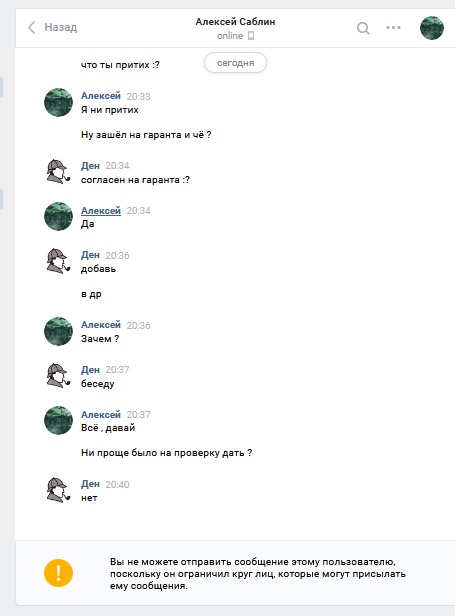The height and width of the screenshot is (616, 455).
Task: Click Ден's detective avatar at 20:34
Action: (x=58, y=172)
